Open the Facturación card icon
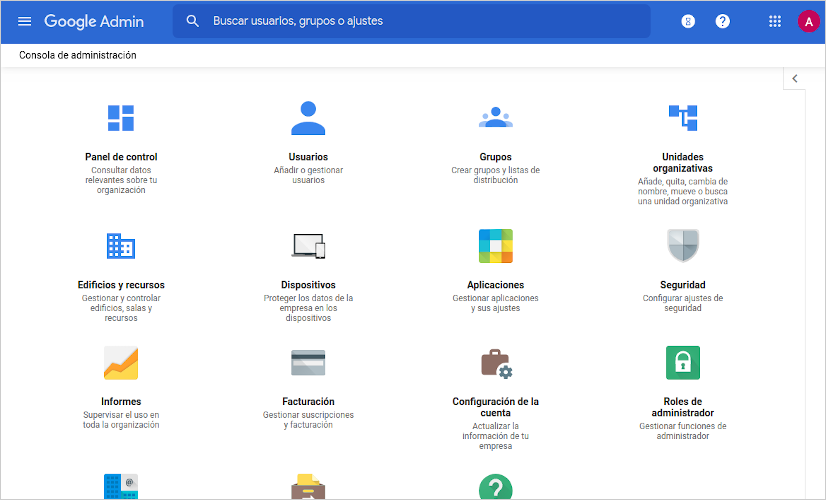Image resolution: width=826 pixels, height=500 pixels. pyautogui.click(x=308, y=362)
